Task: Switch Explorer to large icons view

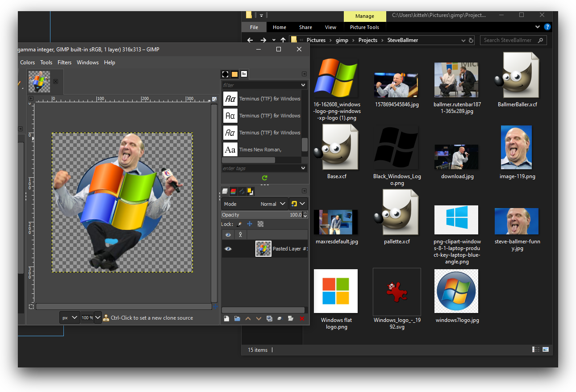Action: click(x=545, y=350)
